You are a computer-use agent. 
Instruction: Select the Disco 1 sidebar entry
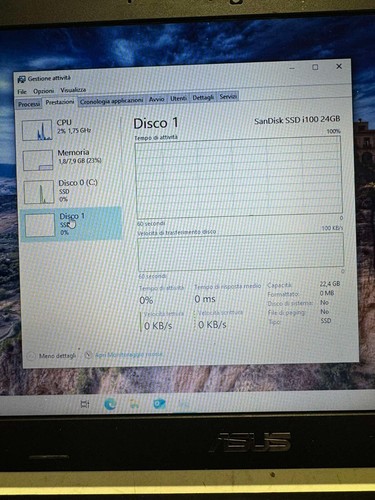[x=71, y=224]
